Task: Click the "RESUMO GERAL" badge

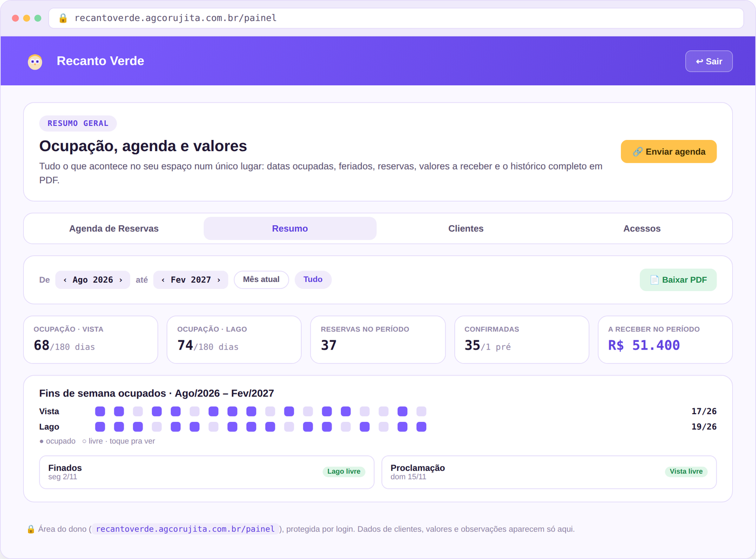Action: point(78,124)
